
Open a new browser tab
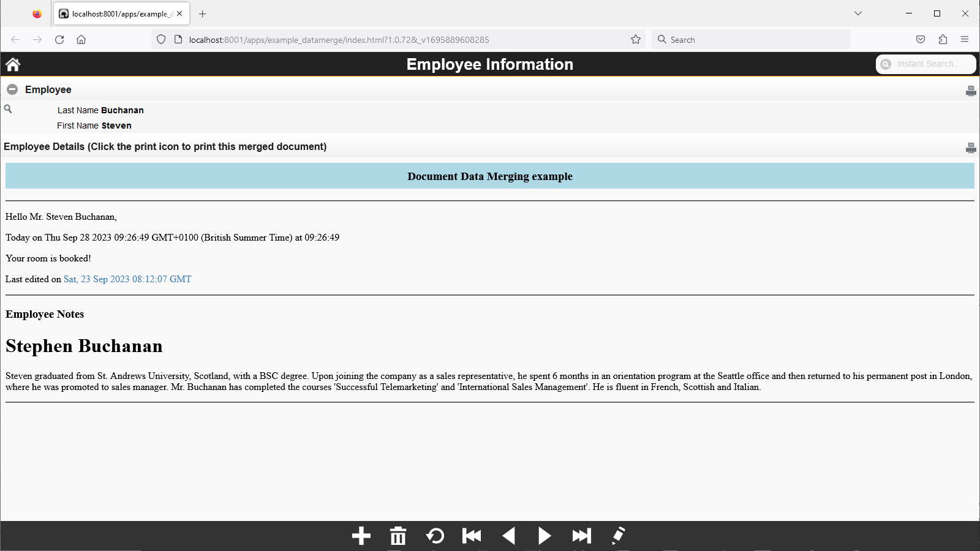tap(203, 13)
